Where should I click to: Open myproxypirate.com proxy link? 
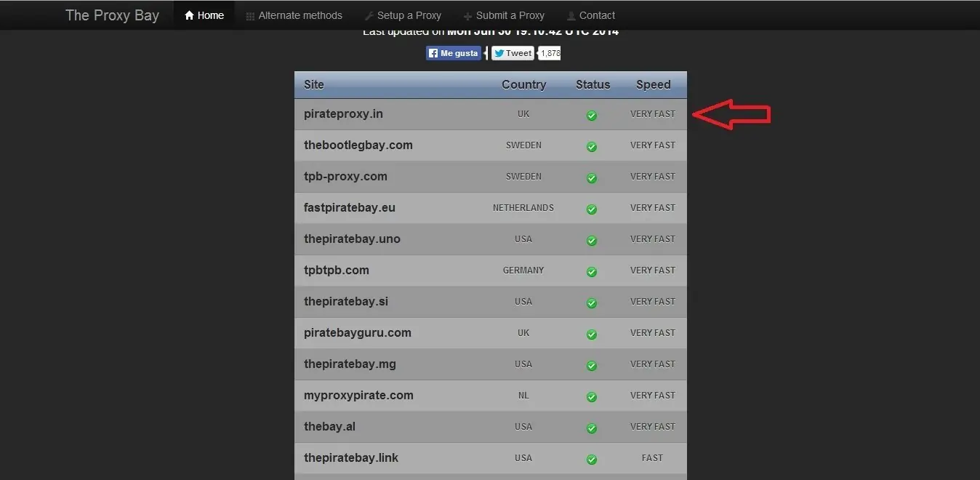point(358,396)
